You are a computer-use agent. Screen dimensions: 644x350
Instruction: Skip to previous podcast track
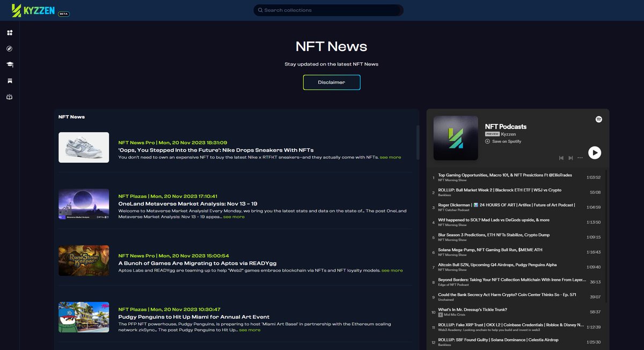(x=561, y=158)
